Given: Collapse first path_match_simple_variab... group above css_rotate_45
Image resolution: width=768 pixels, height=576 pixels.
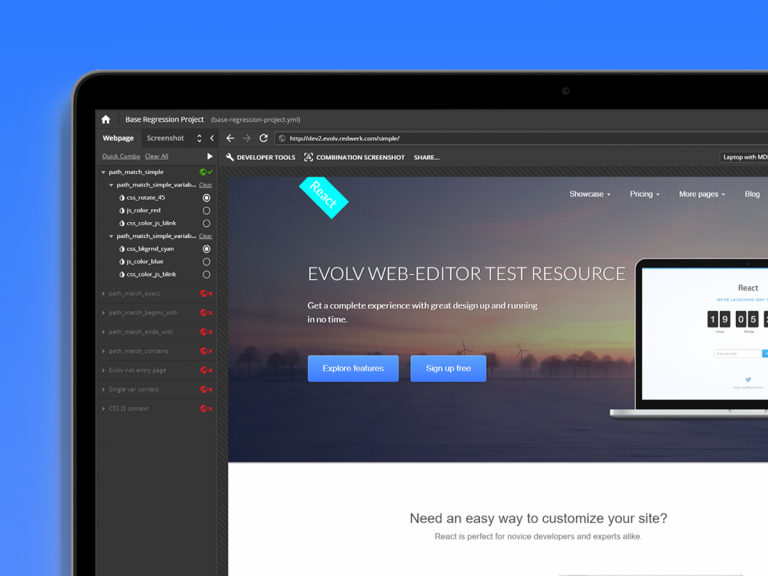Looking at the screenshot, I should tap(111, 185).
